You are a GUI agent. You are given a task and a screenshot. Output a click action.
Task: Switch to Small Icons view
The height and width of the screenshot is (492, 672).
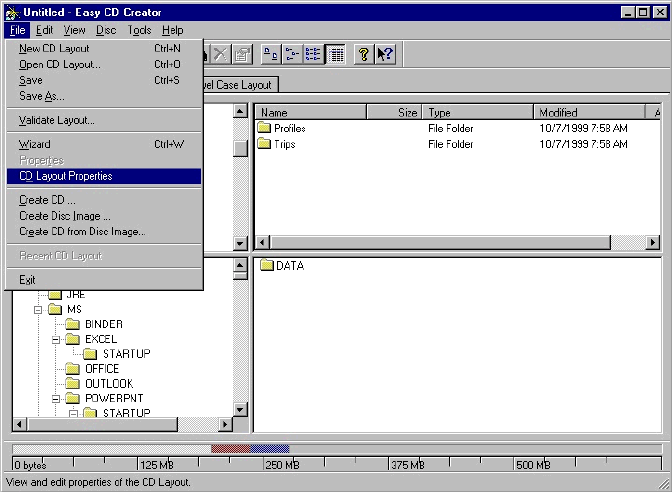pyautogui.click(x=292, y=54)
